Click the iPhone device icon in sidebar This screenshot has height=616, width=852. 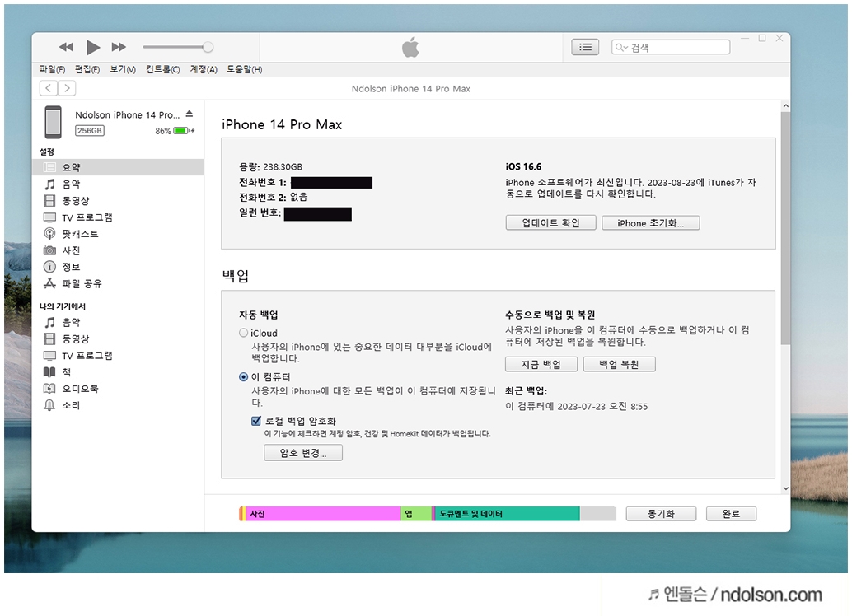coord(54,122)
